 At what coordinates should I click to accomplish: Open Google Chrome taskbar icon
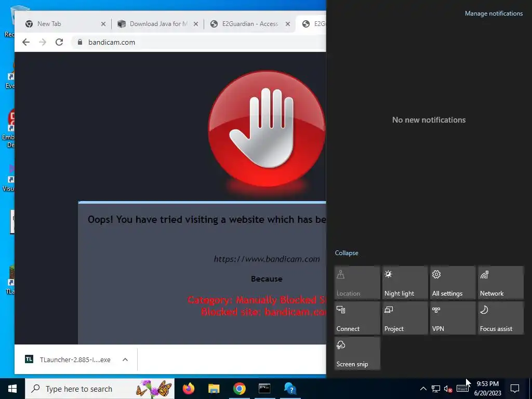(239, 389)
